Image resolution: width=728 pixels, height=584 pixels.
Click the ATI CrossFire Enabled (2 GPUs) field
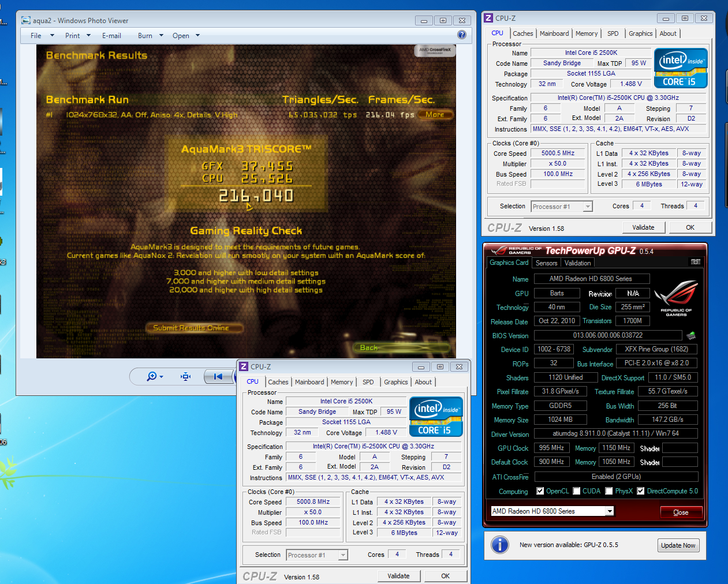[616, 477]
